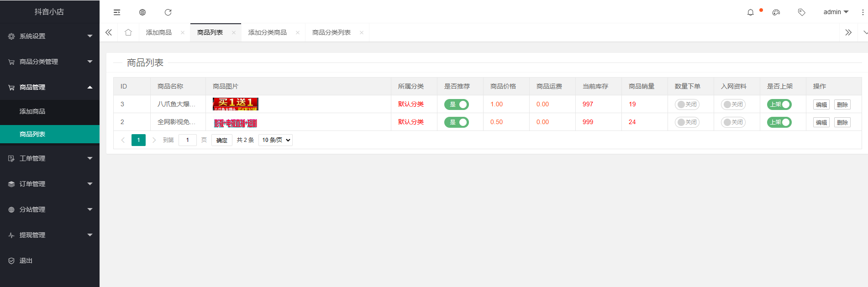
Task: Click the theme palette icon
Action: tap(776, 12)
